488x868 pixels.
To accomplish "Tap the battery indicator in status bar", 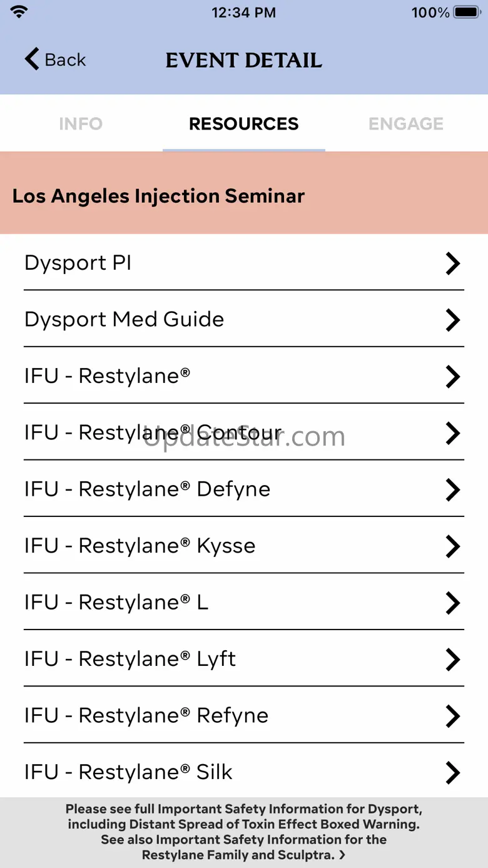I will point(466,13).
